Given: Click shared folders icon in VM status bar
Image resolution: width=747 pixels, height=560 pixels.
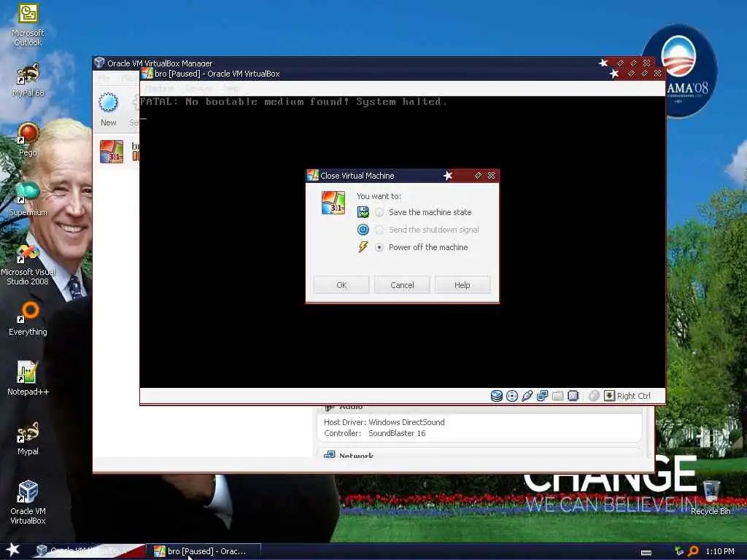Looking at the screenshot, I should [557, 396].
